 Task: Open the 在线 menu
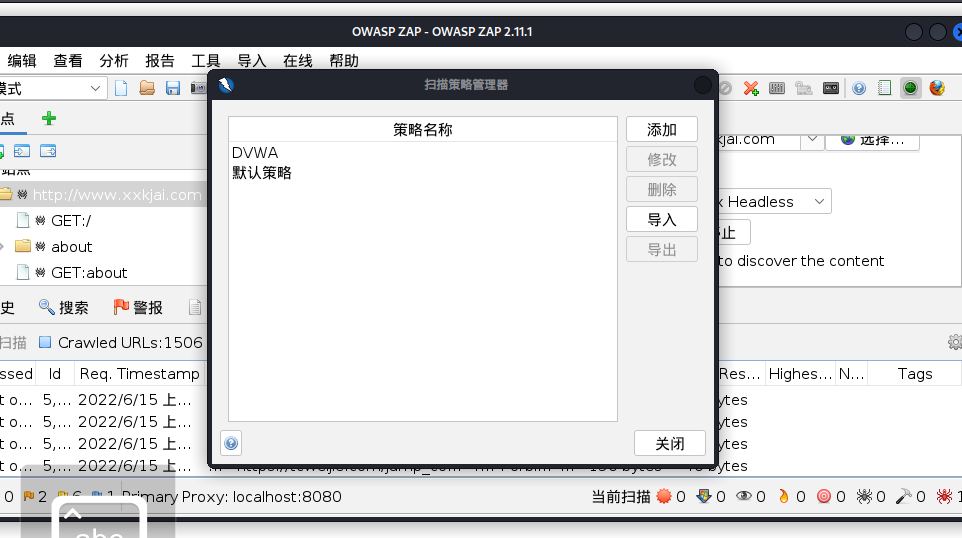[298, 61]
